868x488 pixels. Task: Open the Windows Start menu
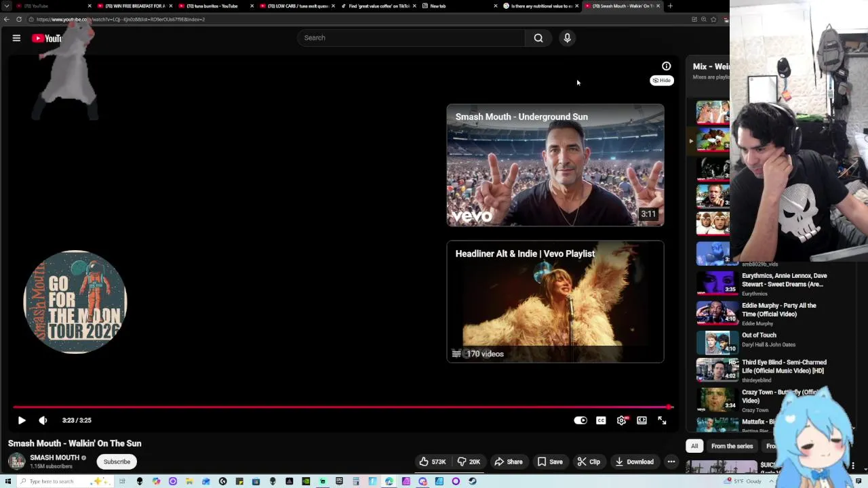[x=7, y=481]
